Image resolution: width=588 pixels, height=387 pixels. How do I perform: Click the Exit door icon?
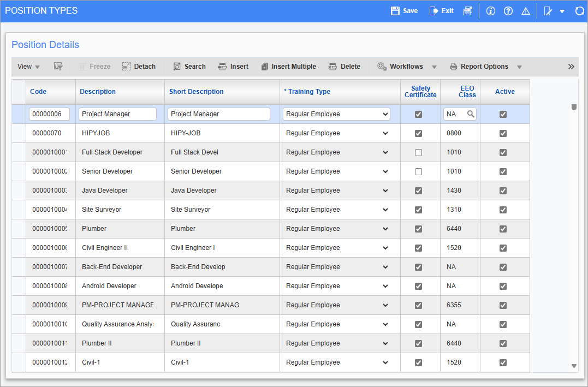click(433, 11)
